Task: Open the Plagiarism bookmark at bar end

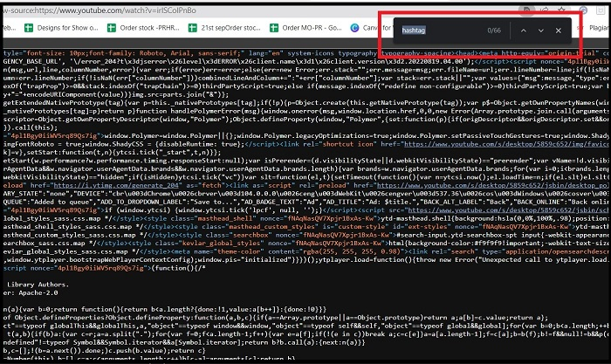Action: coord(598,28)
